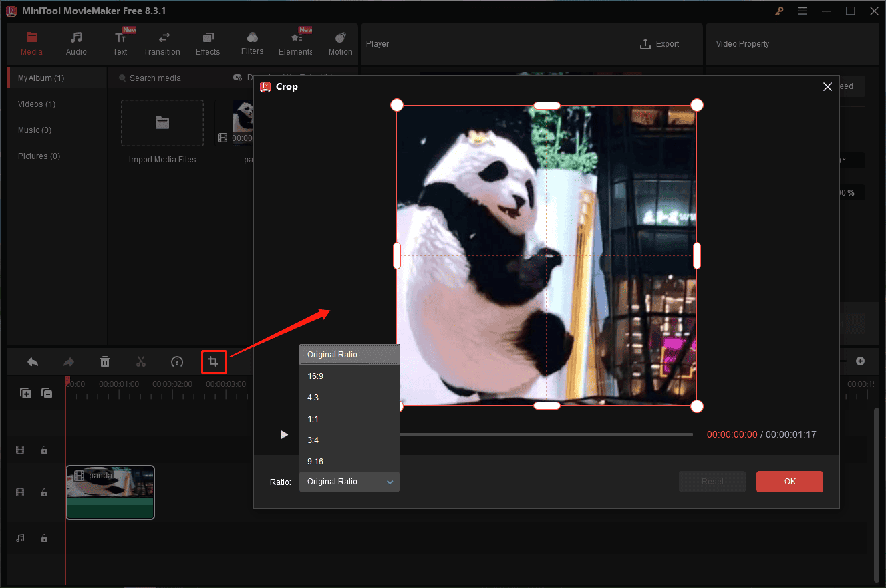Open the Ratio dropdown in the Crop dialog
The width and height of the screenshot is (886, 588).
349,481
